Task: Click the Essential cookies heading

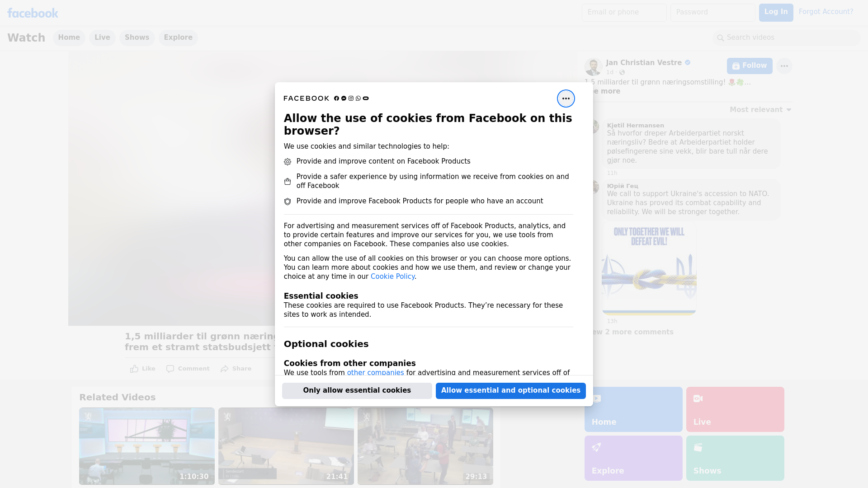Action: click(321, 296)
